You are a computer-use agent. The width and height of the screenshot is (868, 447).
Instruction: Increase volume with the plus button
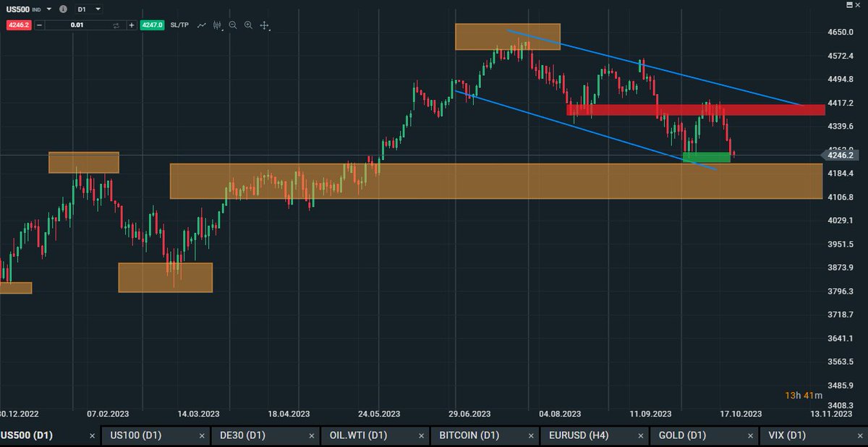(131, 25)
